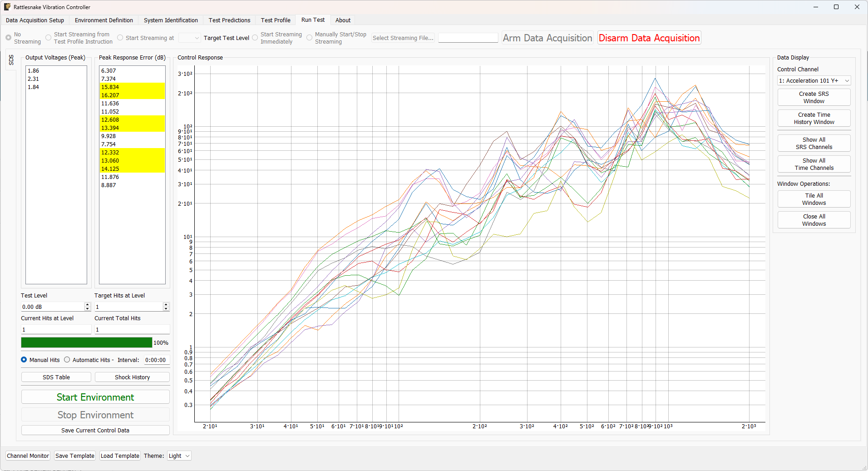Click Save Template

pyautogui.click(x=75, y=456)
